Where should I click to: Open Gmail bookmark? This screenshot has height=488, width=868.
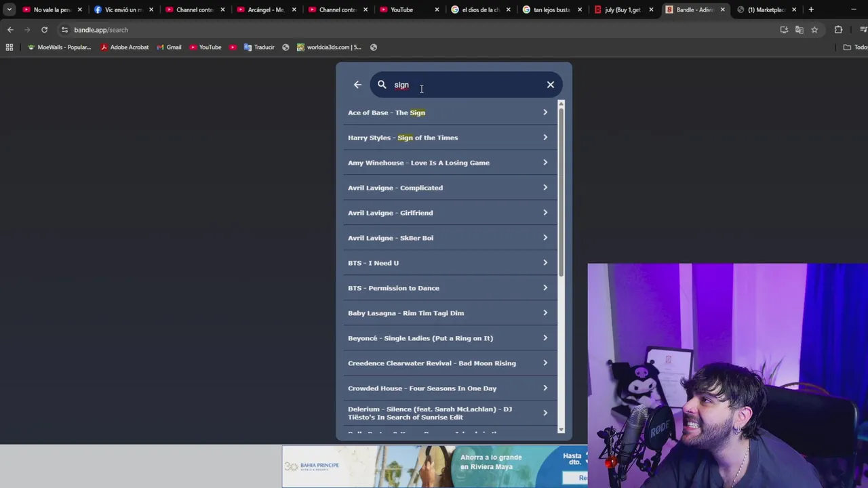coord(169,47)
